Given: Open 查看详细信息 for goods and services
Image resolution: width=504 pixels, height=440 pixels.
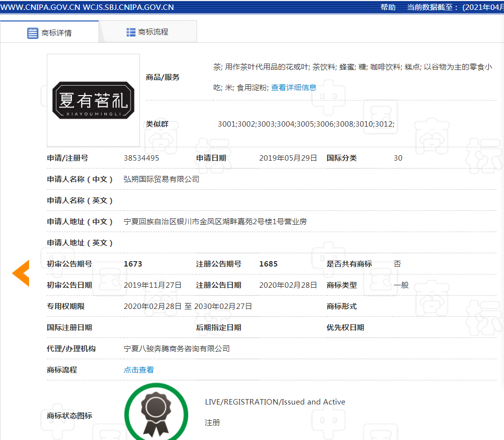Looking at the screenshot, I should click(x=294, y=87).
